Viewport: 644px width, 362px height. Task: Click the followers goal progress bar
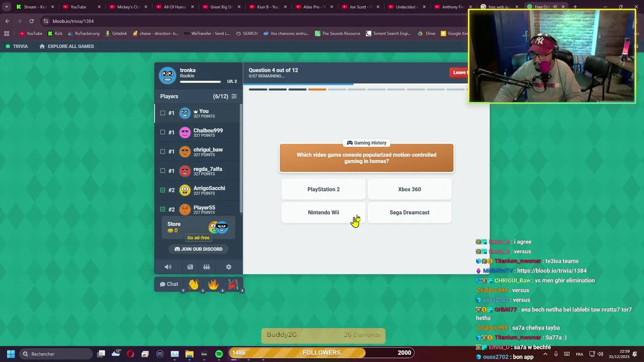pyautogui.click(x=321, y=353)
